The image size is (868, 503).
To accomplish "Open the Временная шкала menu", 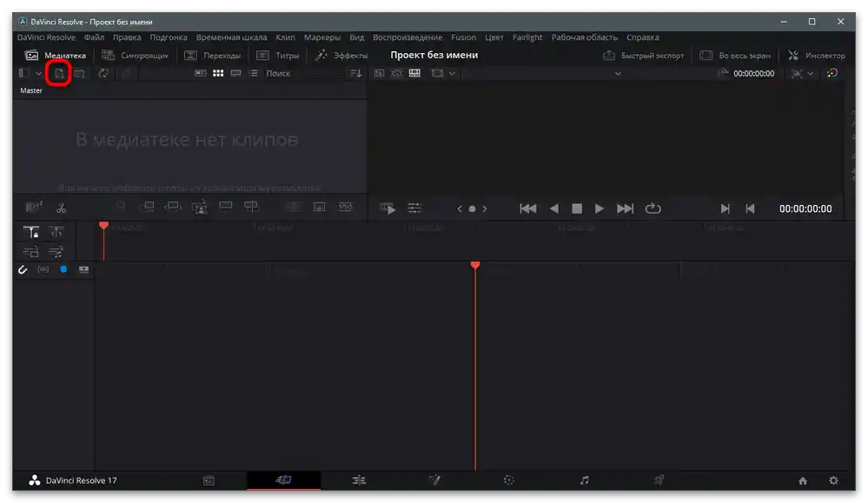I will pyautogui.click(x=231, y=37).
